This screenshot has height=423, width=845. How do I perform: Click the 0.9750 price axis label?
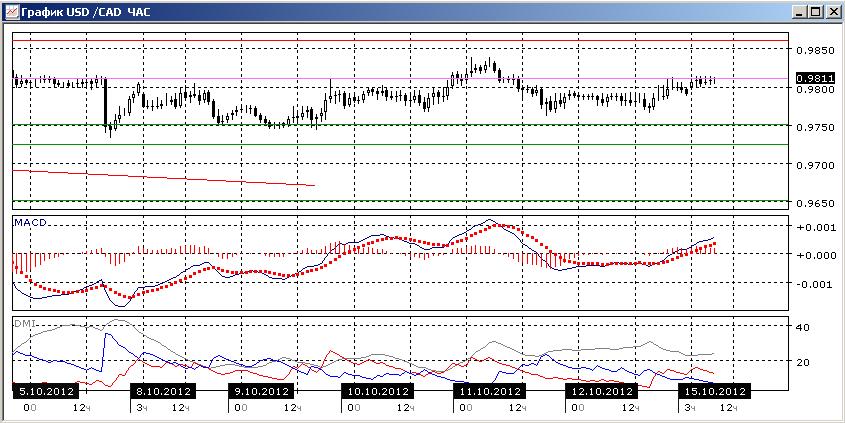tap(813, 127)
